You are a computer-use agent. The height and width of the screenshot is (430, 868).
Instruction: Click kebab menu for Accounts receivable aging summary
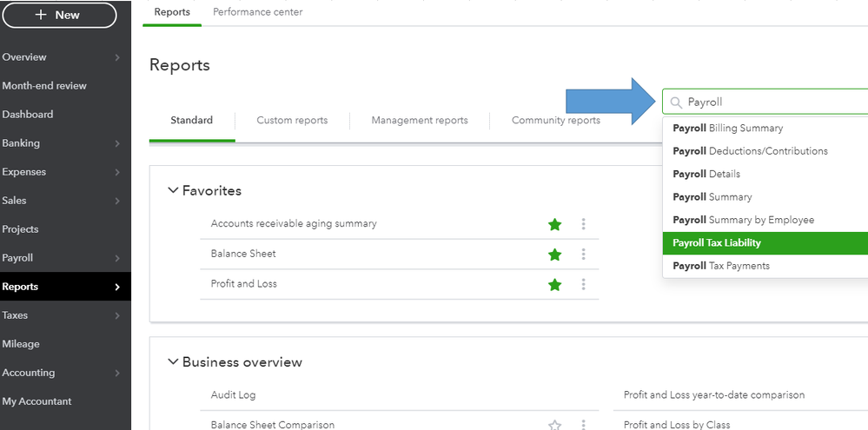tap(583, 224)
